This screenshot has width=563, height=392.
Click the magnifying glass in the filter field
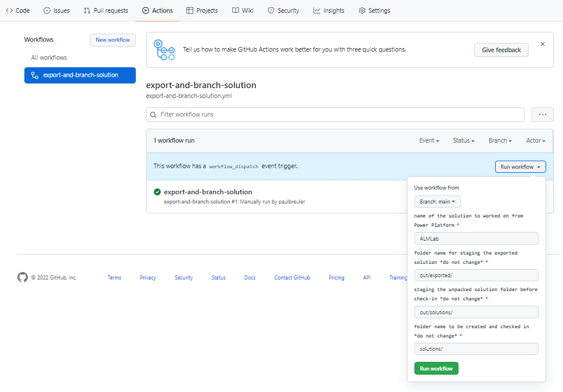pyautogui.click(x=153, y=114)
